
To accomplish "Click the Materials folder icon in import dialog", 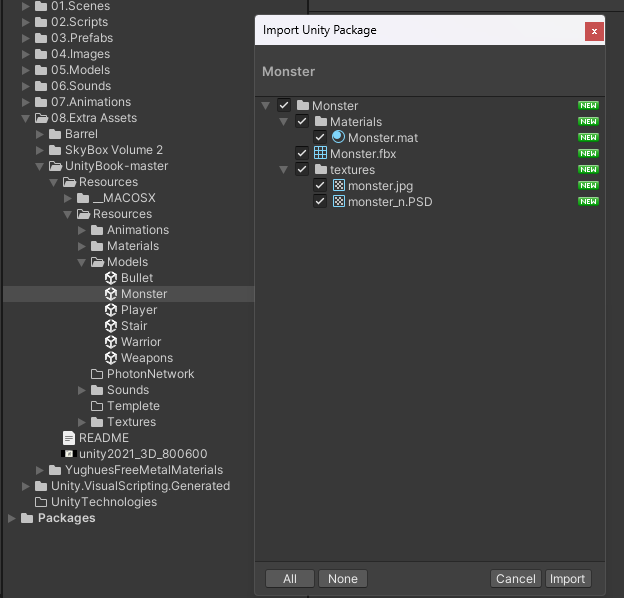I will pyautogui.click(x=321, y=121).
